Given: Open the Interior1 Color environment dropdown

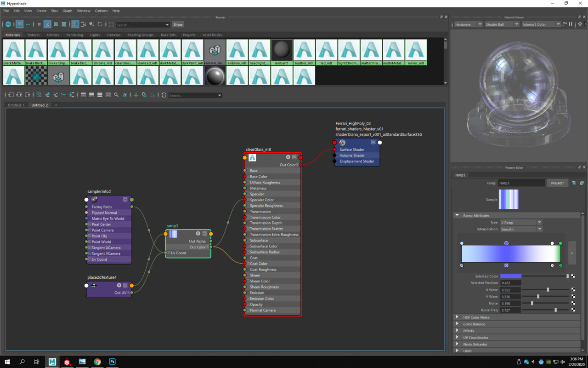Looking at the screenshot, I should [541, 24].
